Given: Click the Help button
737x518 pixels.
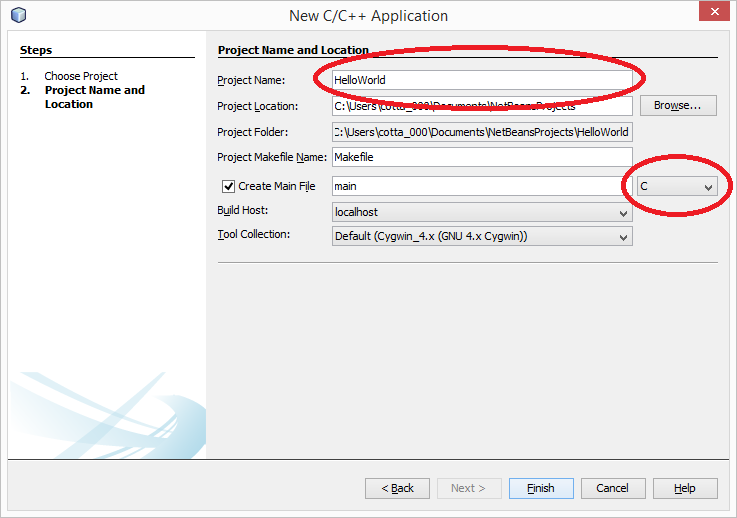Looking at the screenshot, I should [685, 488].
